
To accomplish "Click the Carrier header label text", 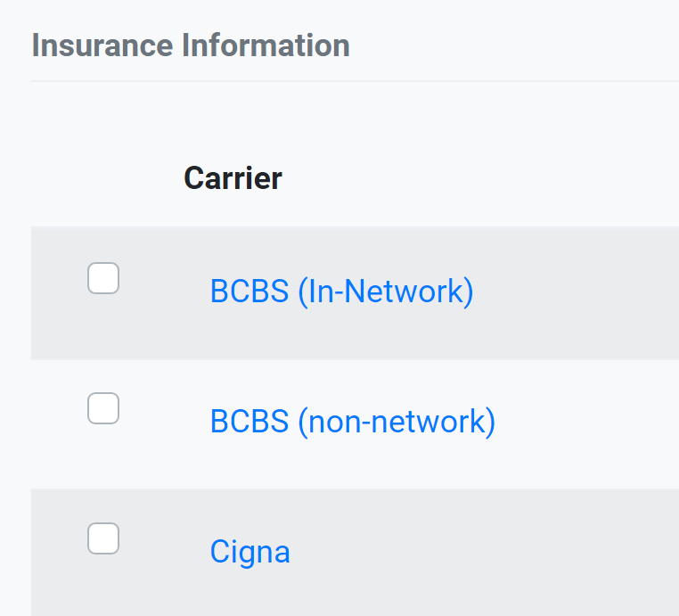I will point(233,178).
